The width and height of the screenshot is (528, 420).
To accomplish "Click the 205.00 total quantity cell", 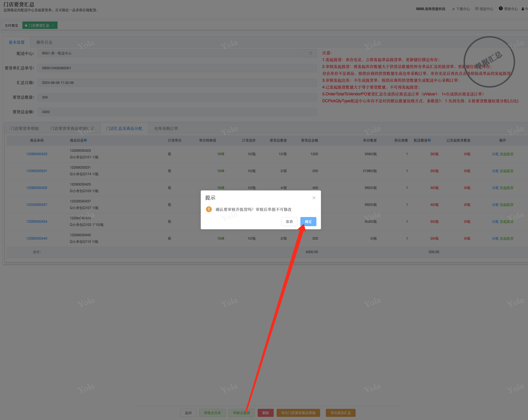I will pyautogui.click(x=434, y=252).
